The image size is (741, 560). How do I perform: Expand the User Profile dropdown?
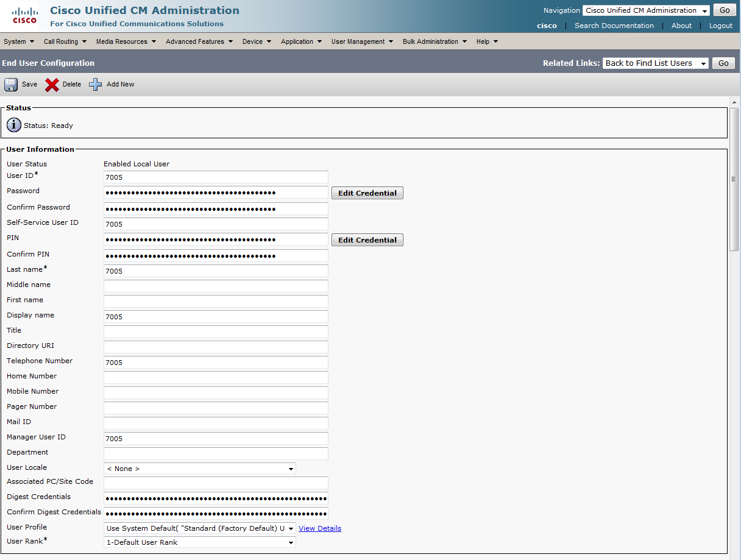click(x=200, y=528)
